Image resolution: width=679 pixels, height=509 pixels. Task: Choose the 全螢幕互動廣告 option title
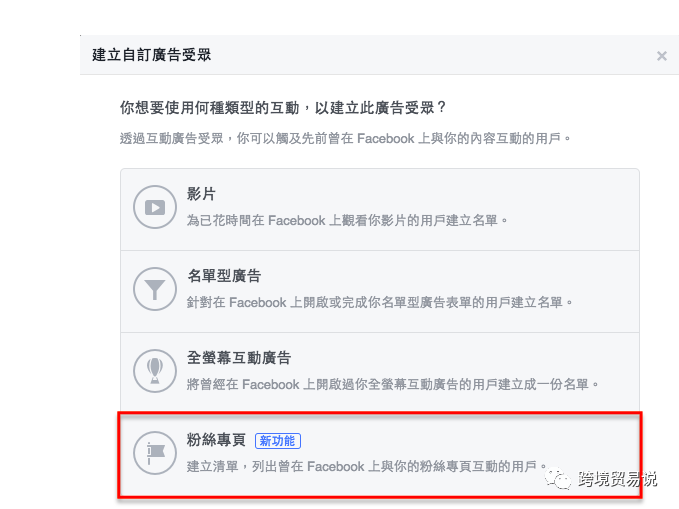(239, 357)
